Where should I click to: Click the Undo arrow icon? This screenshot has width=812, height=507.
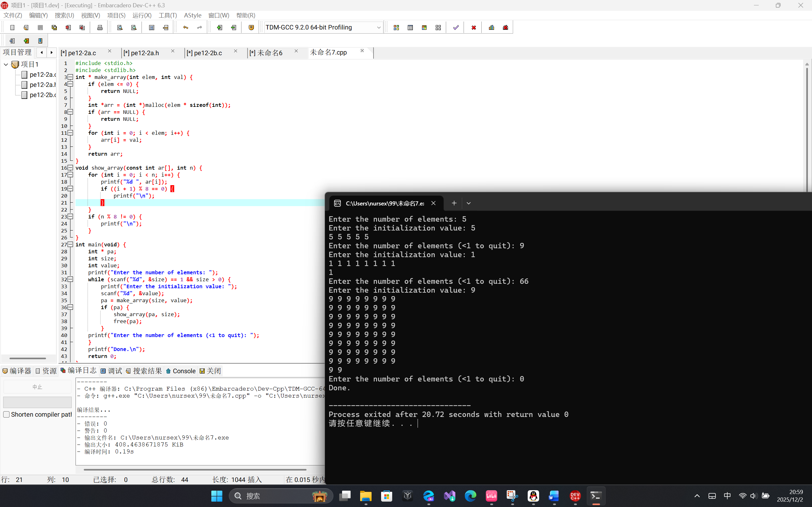coord(186,28)
